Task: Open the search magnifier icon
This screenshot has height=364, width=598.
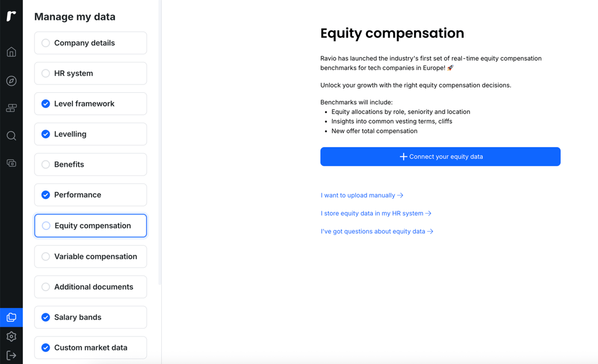Action: click(12, 136)
